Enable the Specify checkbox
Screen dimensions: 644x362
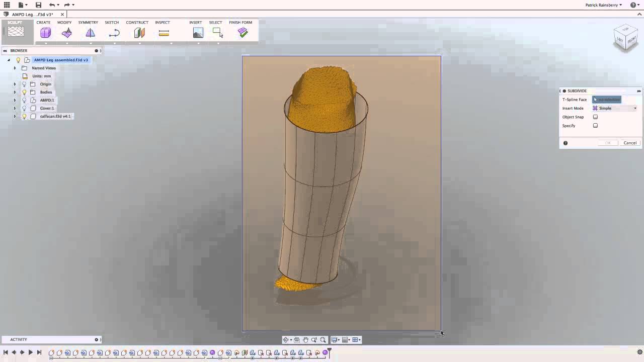(595, 126)
